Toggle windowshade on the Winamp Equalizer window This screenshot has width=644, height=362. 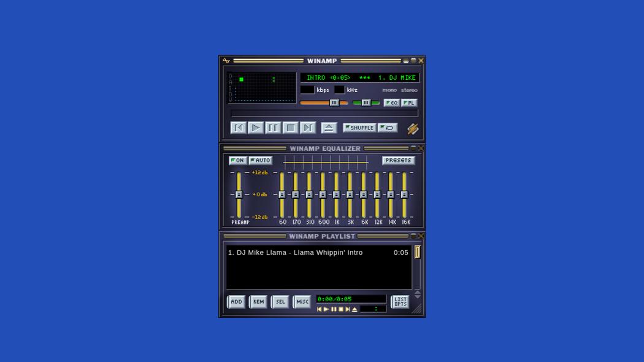coord(413,148)
